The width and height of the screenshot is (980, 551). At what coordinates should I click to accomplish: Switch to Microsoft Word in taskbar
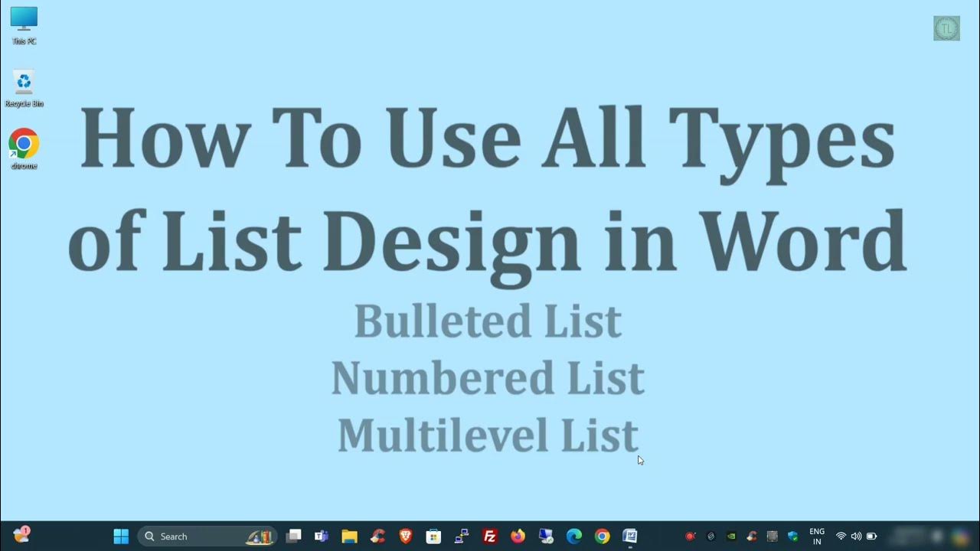(630, 536)
